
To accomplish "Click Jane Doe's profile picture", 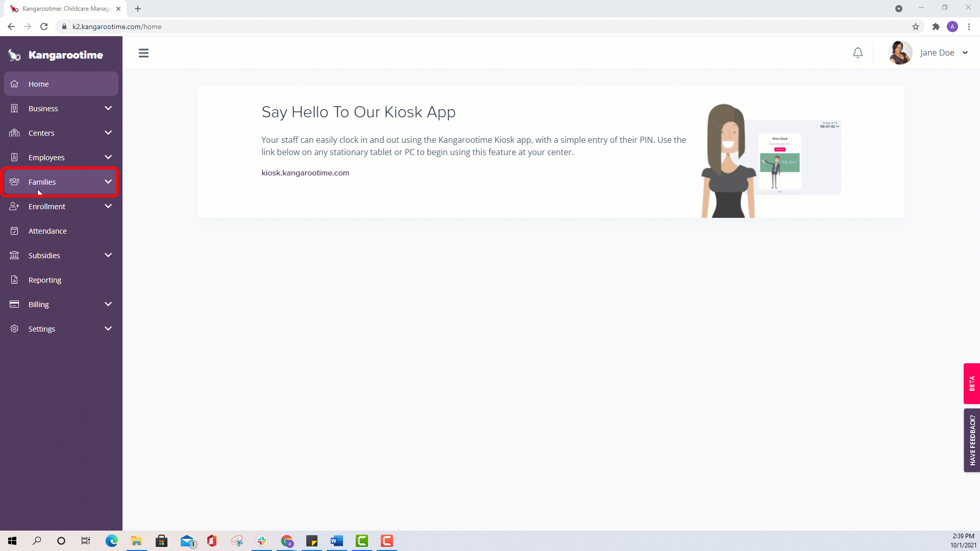I will (900, 53).
